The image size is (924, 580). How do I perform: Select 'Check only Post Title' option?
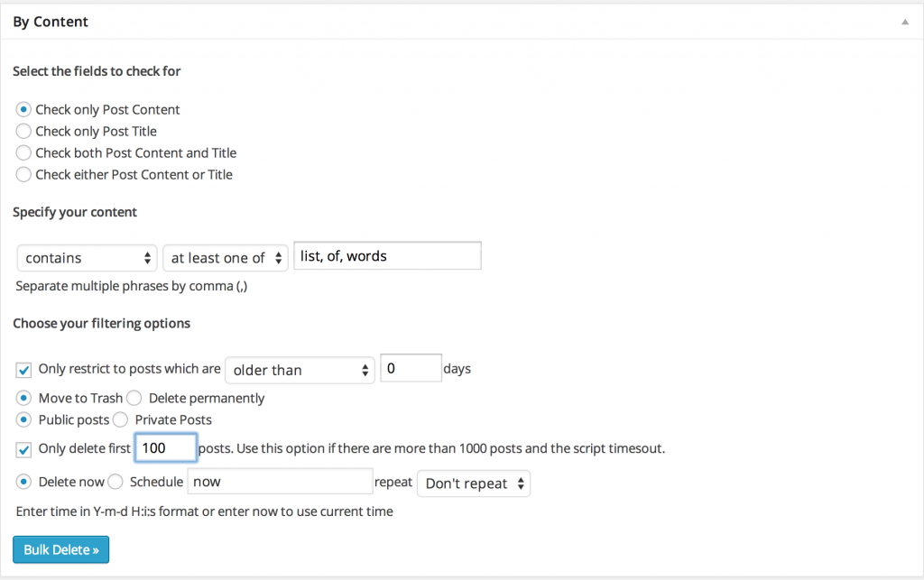pos(23,131)
